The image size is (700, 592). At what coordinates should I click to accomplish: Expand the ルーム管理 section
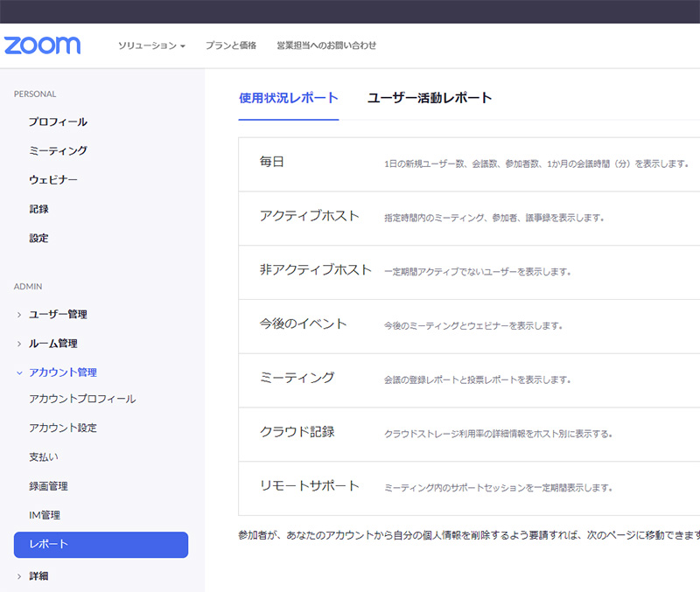[x=53, y=344]
